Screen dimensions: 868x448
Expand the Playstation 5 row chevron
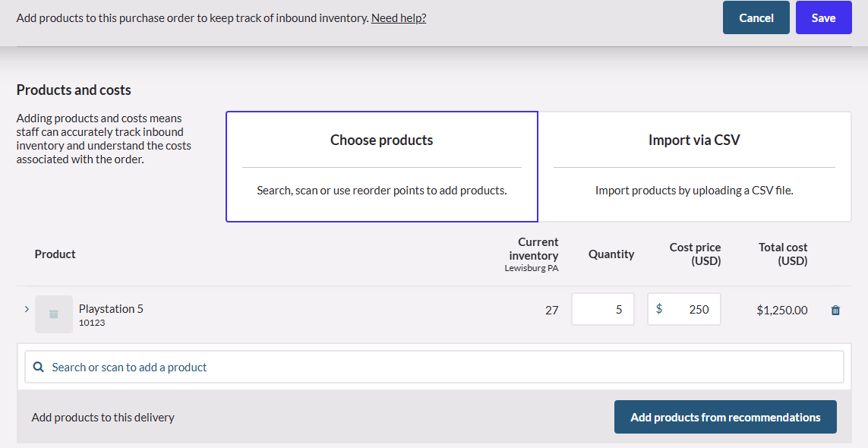point(27,309)
